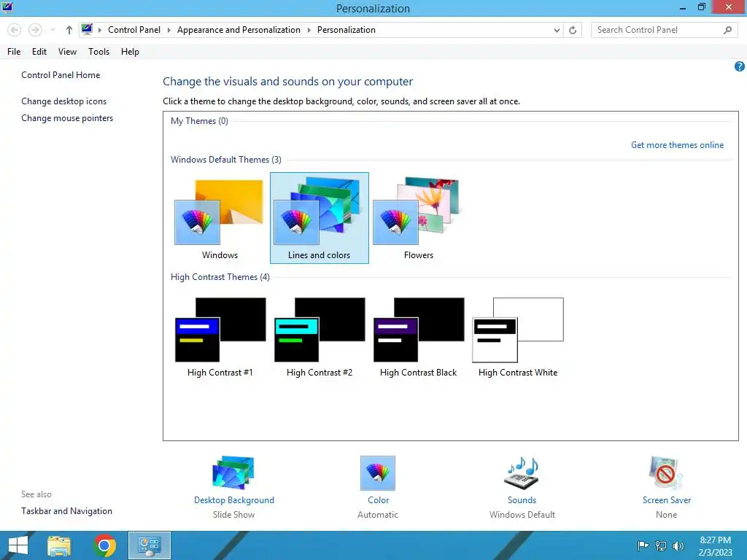Viewport: 747px width, 560px height.
Task: Click the volume speaker icon in tray
Action: tap(678, 545)
